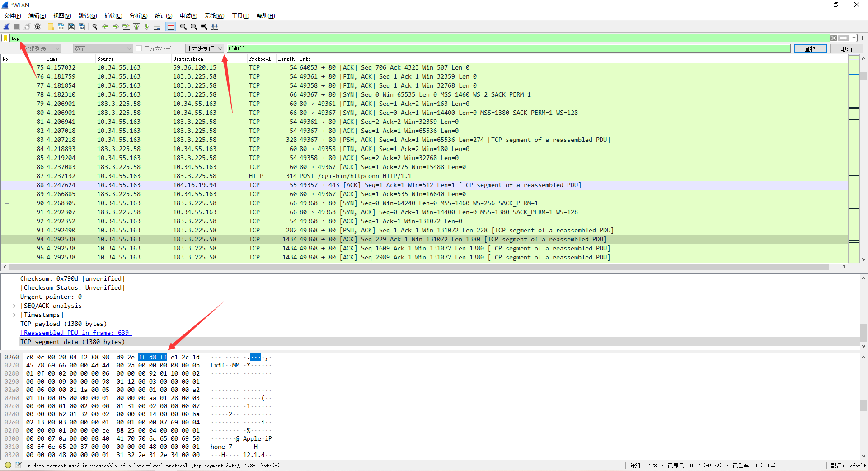Viewport: 868px width, 471px height.
Task: Apply the display filter arrow
Action: (844, 38)
